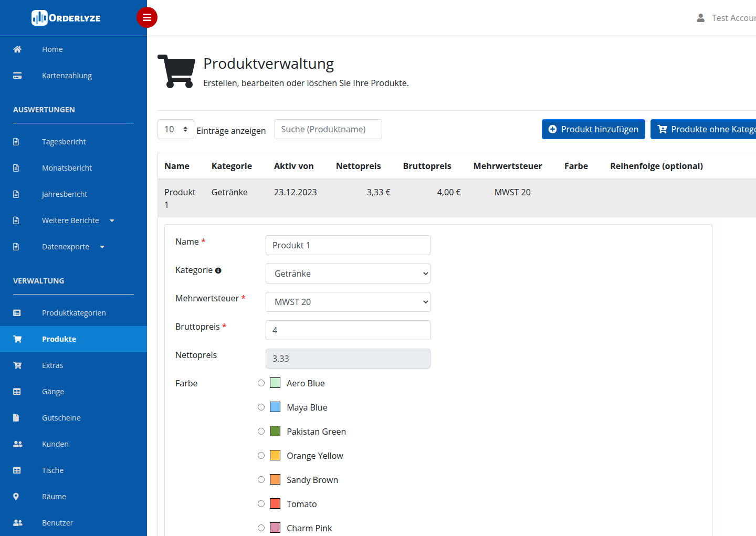Click the Tische table icon
This screenshot has height=536, width=756.
click(17, 470)
